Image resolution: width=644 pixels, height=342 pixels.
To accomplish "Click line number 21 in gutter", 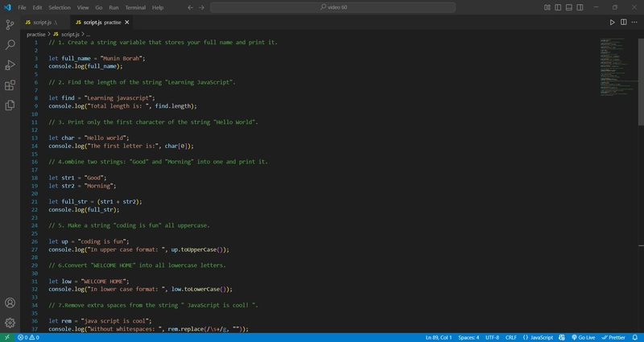I will (34, 202).
